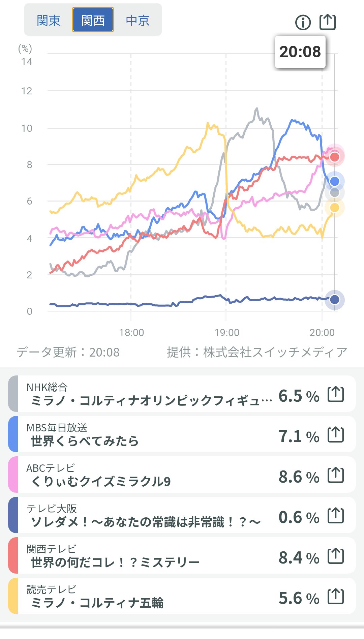Switch to the 中京 region tab
The width and height of the screenshot is (364, 639).
click(x=138, y=20)
